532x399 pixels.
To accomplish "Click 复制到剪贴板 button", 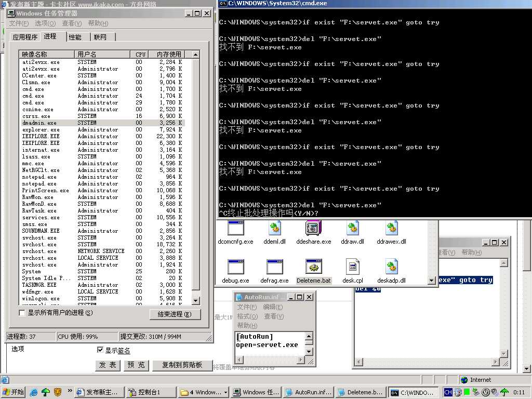I will click(182, 365).
